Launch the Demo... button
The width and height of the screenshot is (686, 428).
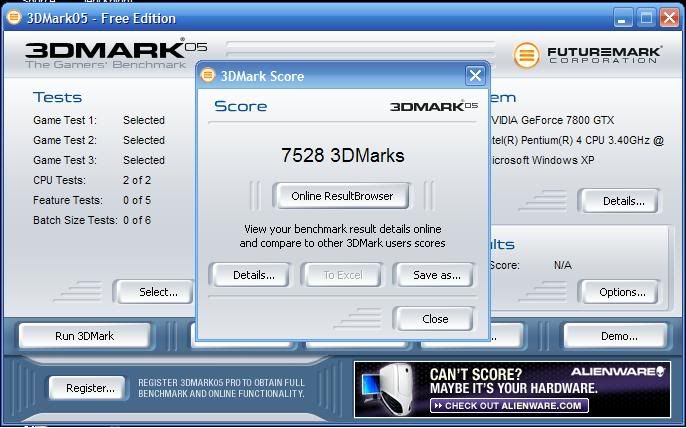pyautogui.click(x=616, y=336)
